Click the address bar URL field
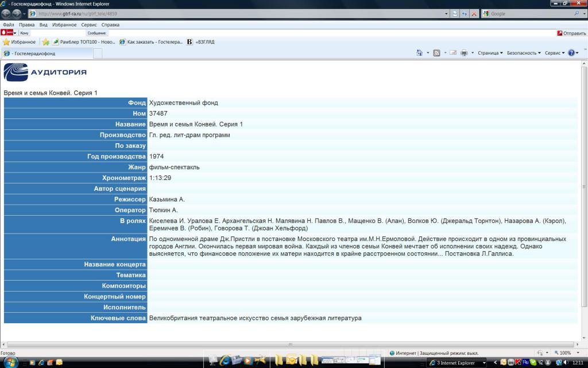Viewport: 588px width, 368px height. [x=230, y=13]
